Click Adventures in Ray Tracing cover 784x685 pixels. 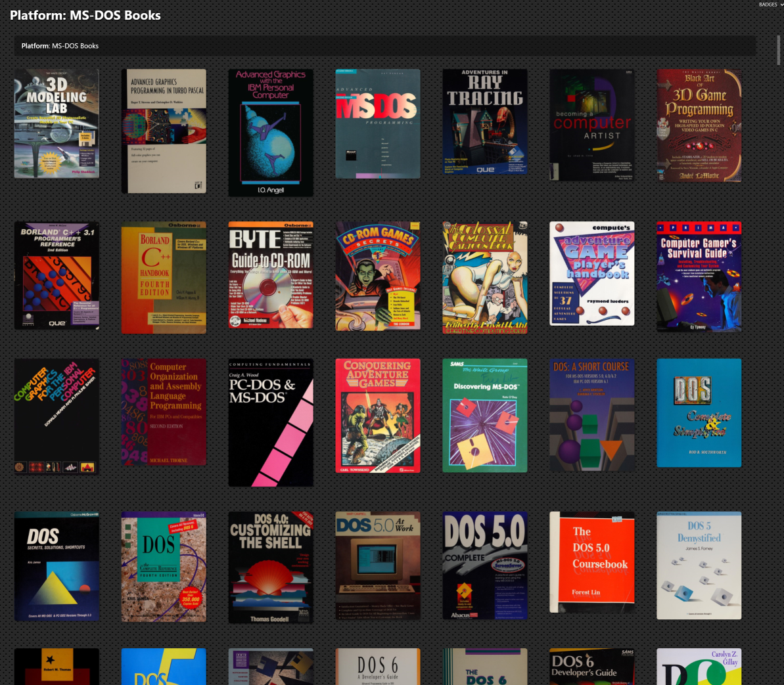point(485,122)
